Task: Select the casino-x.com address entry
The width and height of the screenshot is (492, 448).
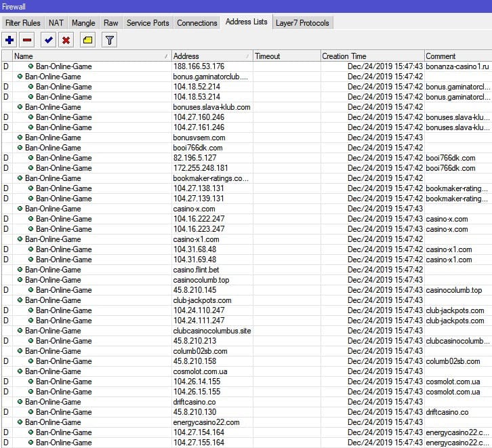Action: click(x=194, y=209)
